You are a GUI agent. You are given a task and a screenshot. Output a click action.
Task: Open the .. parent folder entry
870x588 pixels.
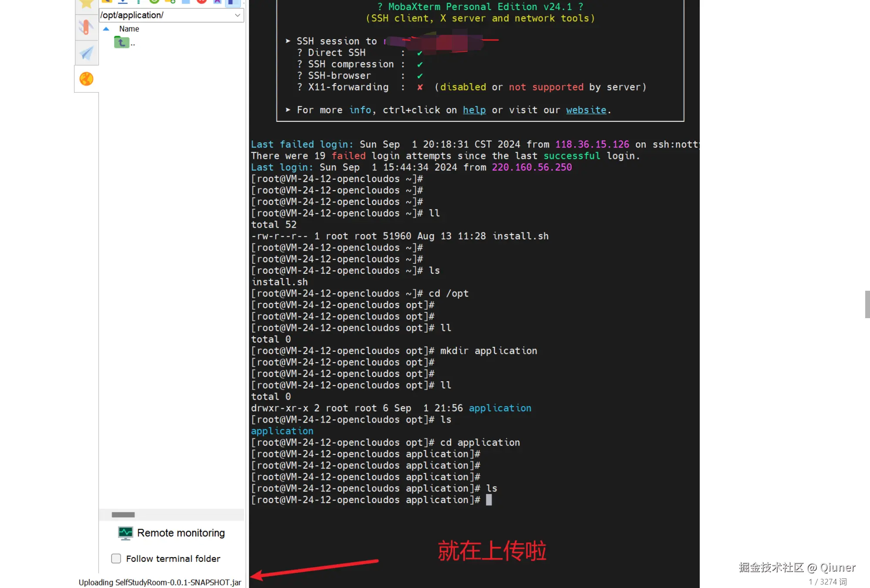[x=122, y=42]
